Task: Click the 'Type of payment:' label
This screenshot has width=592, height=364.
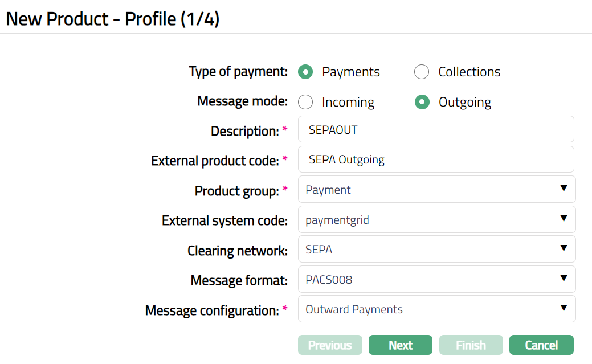Action: point(238,72)
